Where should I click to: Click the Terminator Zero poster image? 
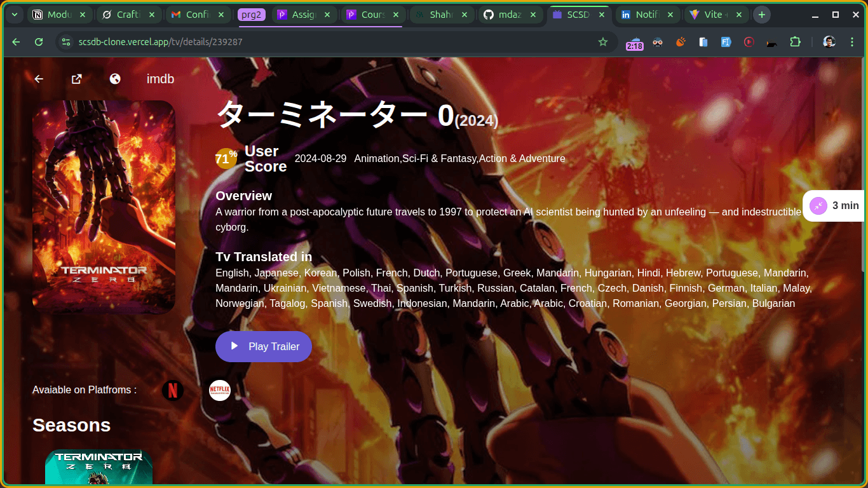[104, 207]
